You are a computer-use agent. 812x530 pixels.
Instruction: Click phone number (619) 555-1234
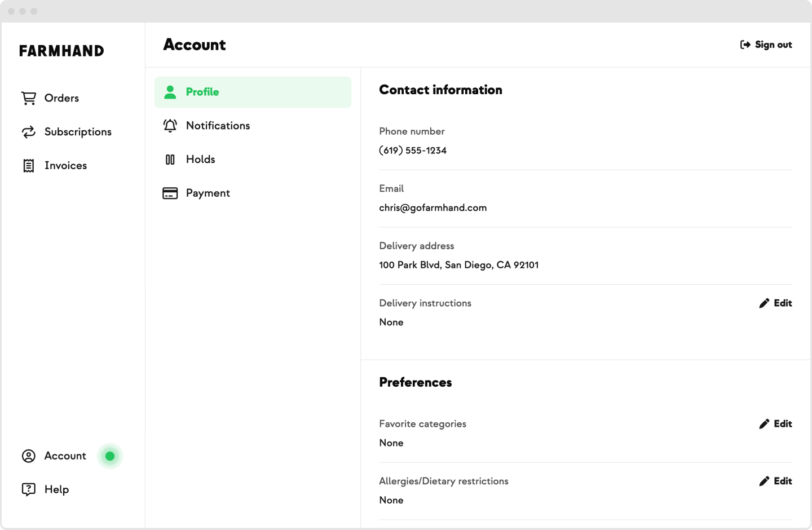413,151
